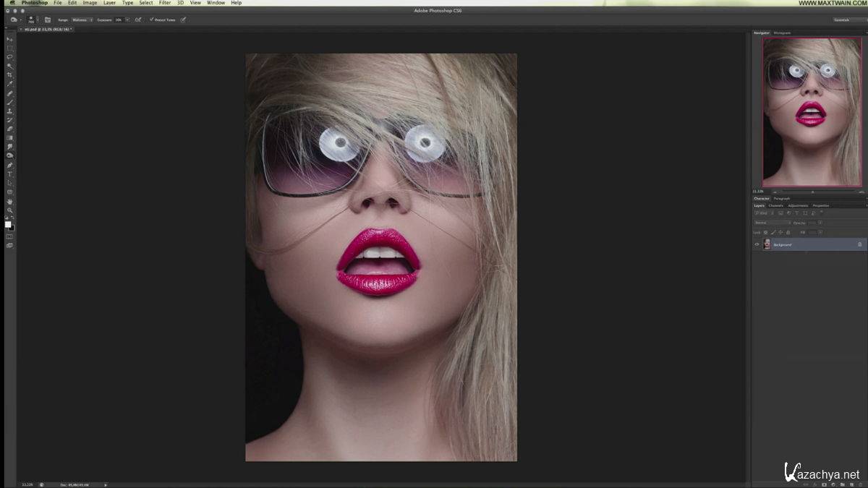The image size is (868, 488).
Task: Open the layer blend mode dropdown
Action: click(x=771, y=223)
